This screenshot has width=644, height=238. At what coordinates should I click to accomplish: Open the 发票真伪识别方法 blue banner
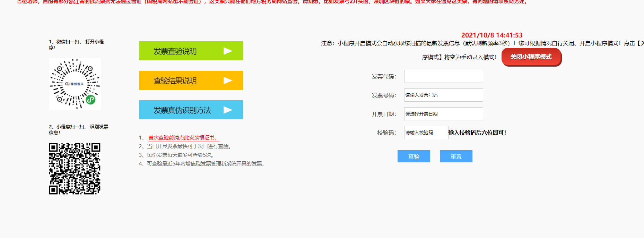tap(191, 110)
